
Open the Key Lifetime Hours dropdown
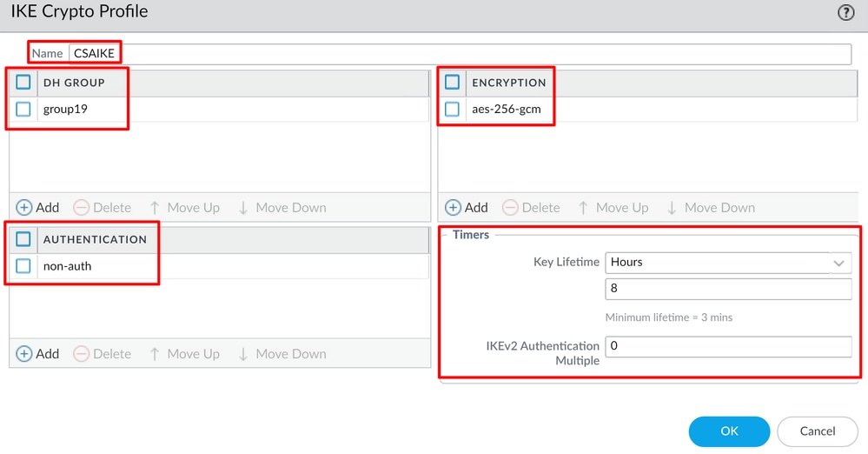tap(728, 262)
